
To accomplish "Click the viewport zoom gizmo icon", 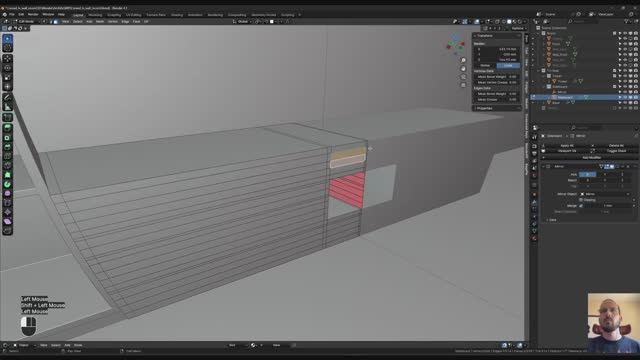I will pyautogui.click(x=463, y=60).
